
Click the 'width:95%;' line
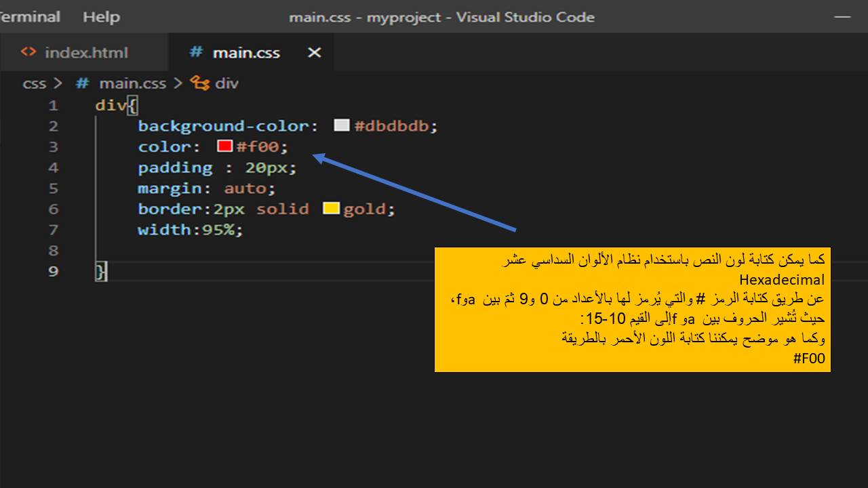190,230
